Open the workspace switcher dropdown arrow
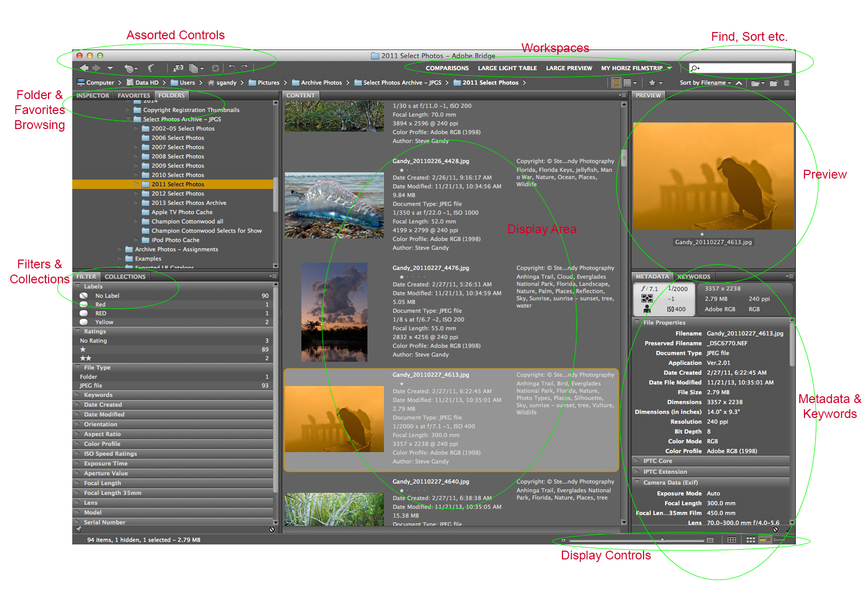The width and height of the screenshot is (868, 594). (669, 68)
